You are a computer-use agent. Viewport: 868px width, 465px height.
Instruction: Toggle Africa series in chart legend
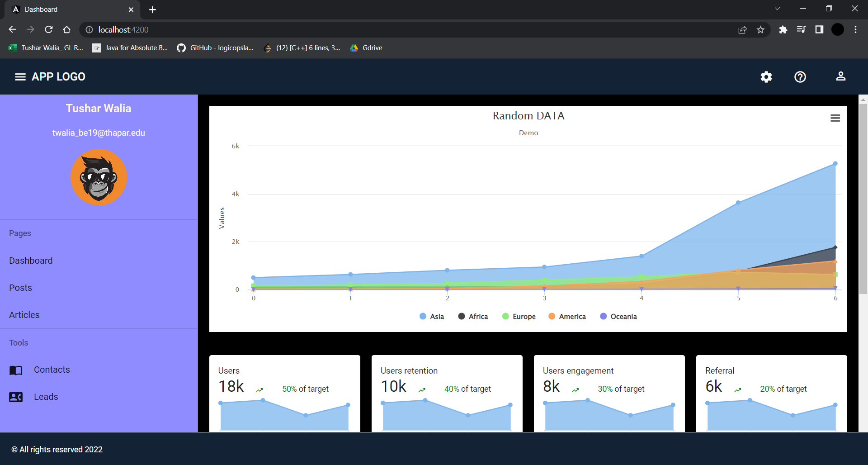coord(473,317)
